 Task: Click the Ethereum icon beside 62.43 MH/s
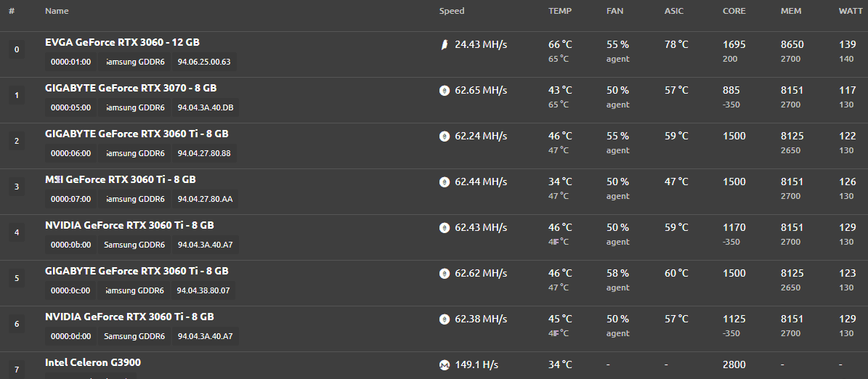pyautogui.click(x=444, y=228)
